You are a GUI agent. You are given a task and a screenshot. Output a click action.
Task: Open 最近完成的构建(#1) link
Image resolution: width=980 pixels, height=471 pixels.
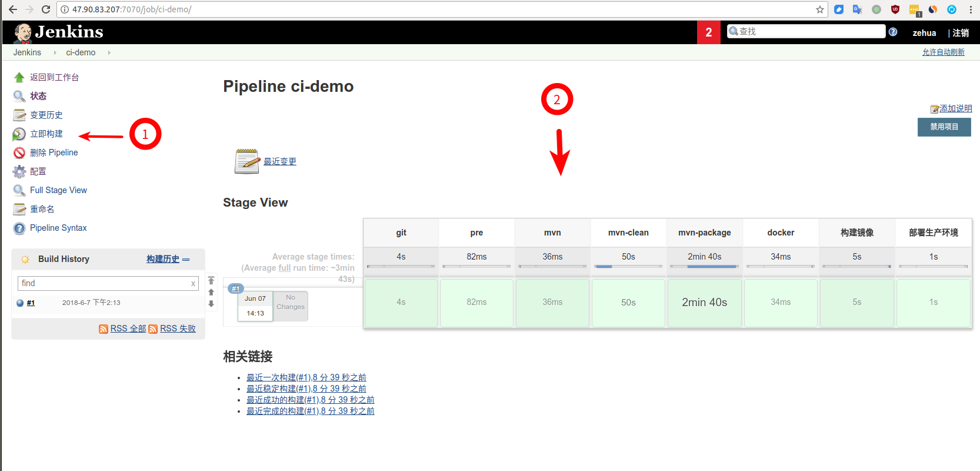(x=310, y=411)
